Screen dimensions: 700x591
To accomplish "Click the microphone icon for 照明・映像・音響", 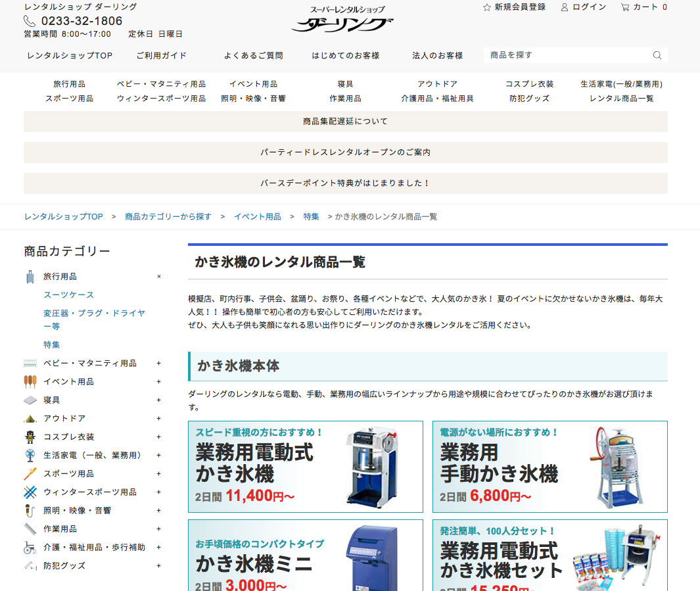I will 30,510.
